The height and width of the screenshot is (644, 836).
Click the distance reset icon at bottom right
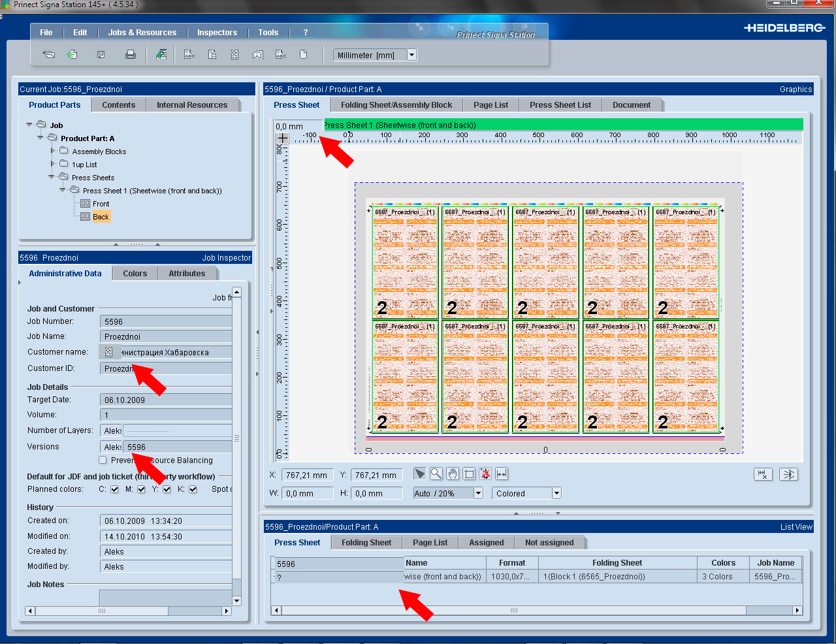[763, 475]
